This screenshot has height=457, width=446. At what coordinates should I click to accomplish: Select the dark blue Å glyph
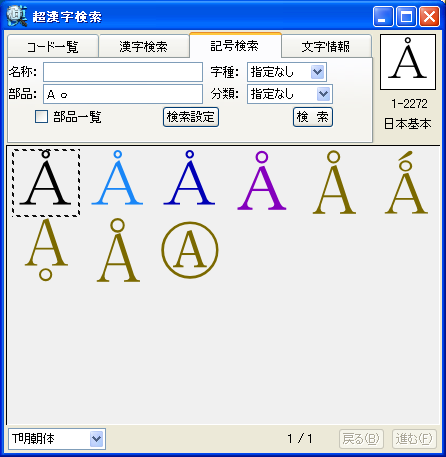point(189,177)
